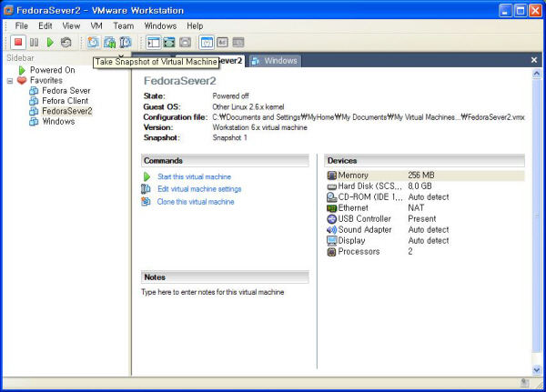Select the Memory 256 MB device row
The height and width of the screenshot is (392, 546).
[x=426, y=176]
